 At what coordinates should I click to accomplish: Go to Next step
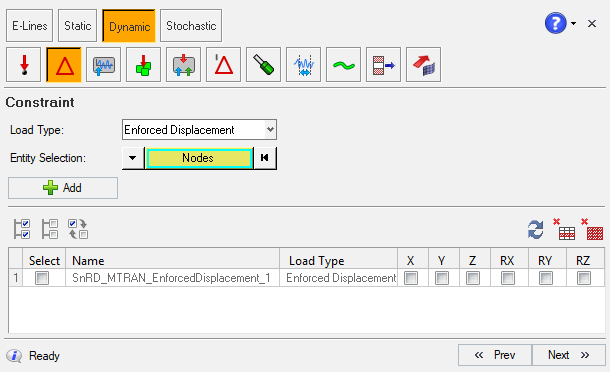point(569,355)
